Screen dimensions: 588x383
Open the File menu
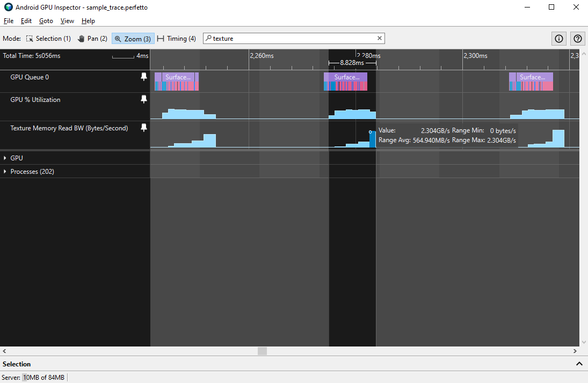pyautogui.click(x=9, y=21)
